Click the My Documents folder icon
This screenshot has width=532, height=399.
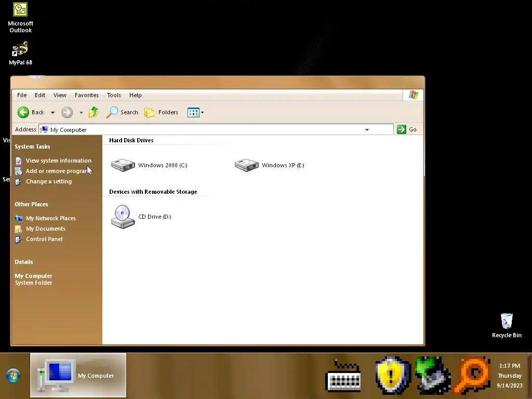pos(19,229)
